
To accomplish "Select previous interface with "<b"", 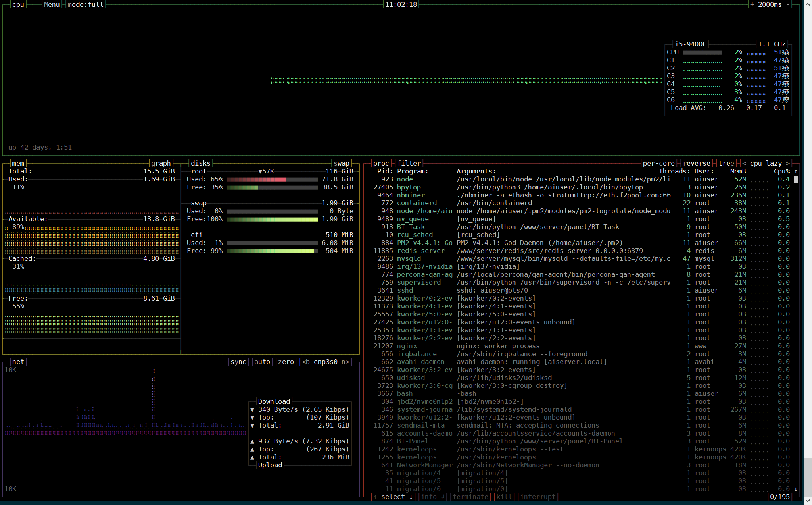I will (x=307, y=362).
